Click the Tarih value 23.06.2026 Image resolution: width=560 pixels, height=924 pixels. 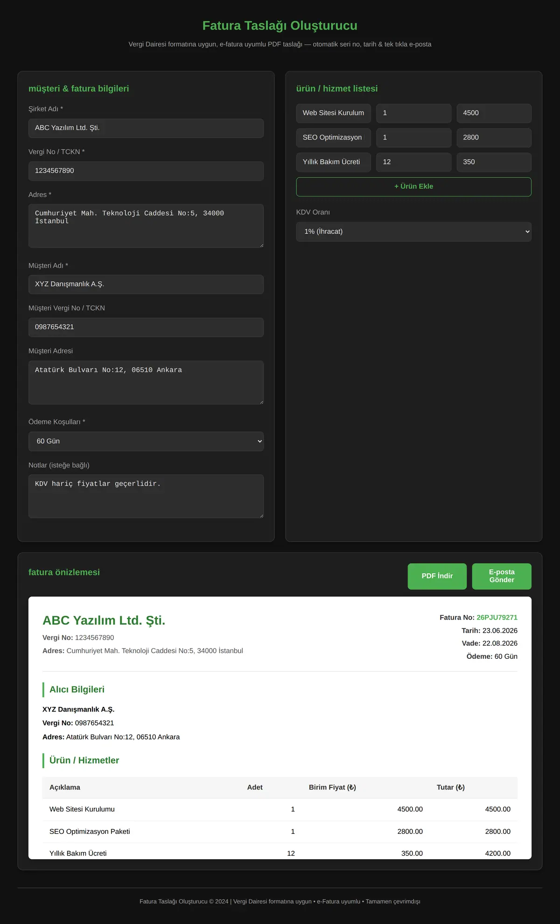point(500,630)
